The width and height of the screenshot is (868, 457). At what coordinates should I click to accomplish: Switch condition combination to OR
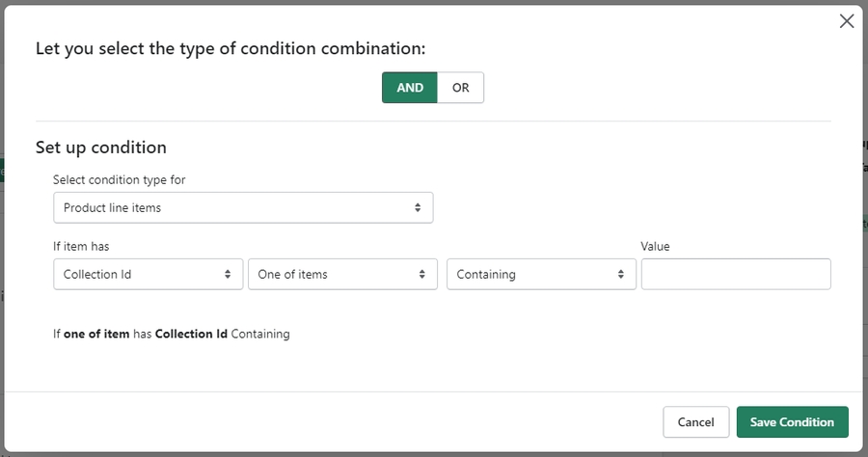[x=461, y=87]
